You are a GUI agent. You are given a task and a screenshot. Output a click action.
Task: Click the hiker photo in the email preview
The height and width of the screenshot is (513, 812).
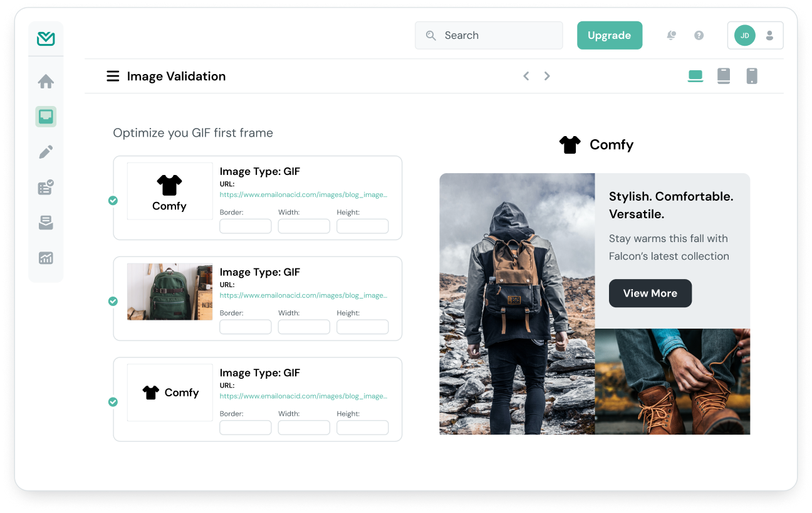(517, 304)
